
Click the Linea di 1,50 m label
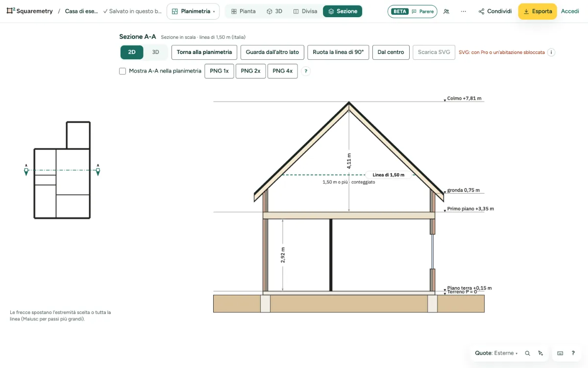tap(389, 175)
